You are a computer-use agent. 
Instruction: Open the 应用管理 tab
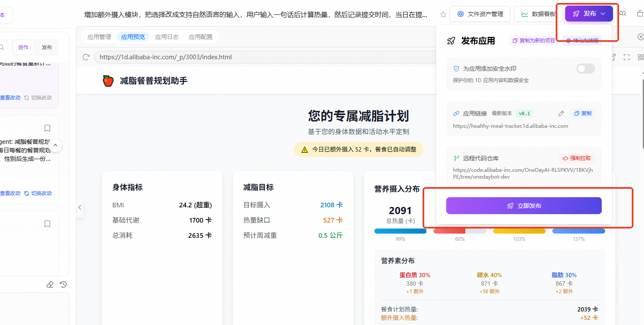[99, 37]
